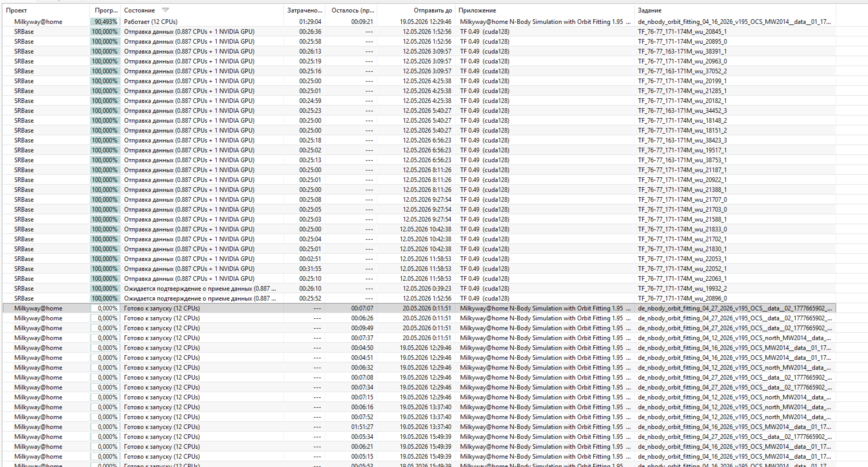
Task: Select task TF_76-77_171-174M_wu_22063_1
Action: [x=682, y=279]
